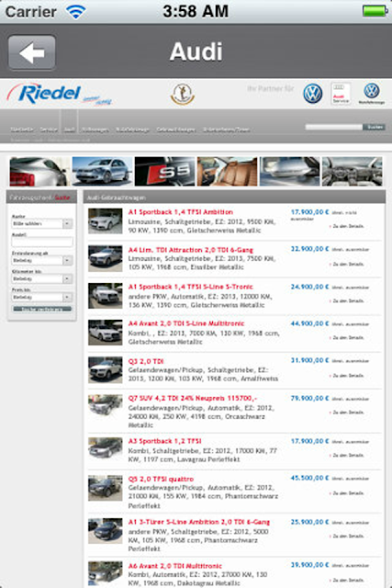The image size is (392, 588).
Task: Open the Riedel logo homepage
Action: [59, 94]
